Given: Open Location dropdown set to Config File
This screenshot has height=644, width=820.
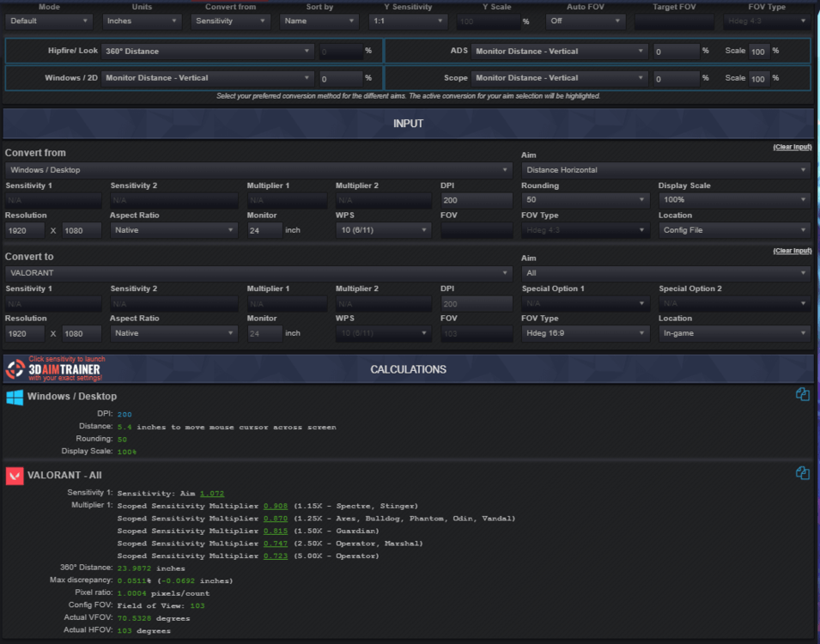Looking at the screenshot, I should pos(734,230).
